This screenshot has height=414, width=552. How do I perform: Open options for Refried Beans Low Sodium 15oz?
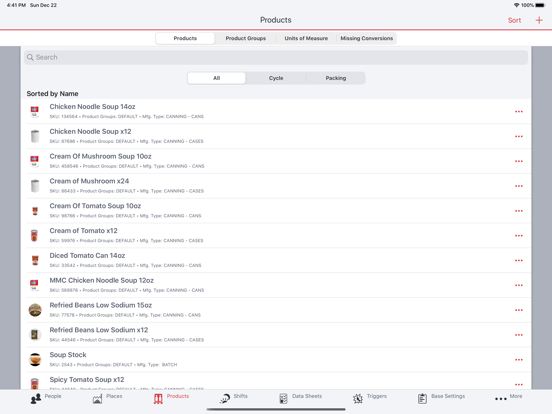[x=519, y=310]
